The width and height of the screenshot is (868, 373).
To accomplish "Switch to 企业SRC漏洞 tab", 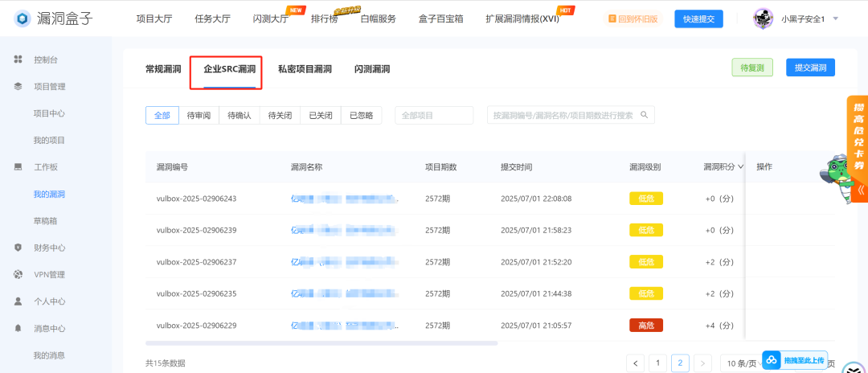I will (x=230, y=69).
